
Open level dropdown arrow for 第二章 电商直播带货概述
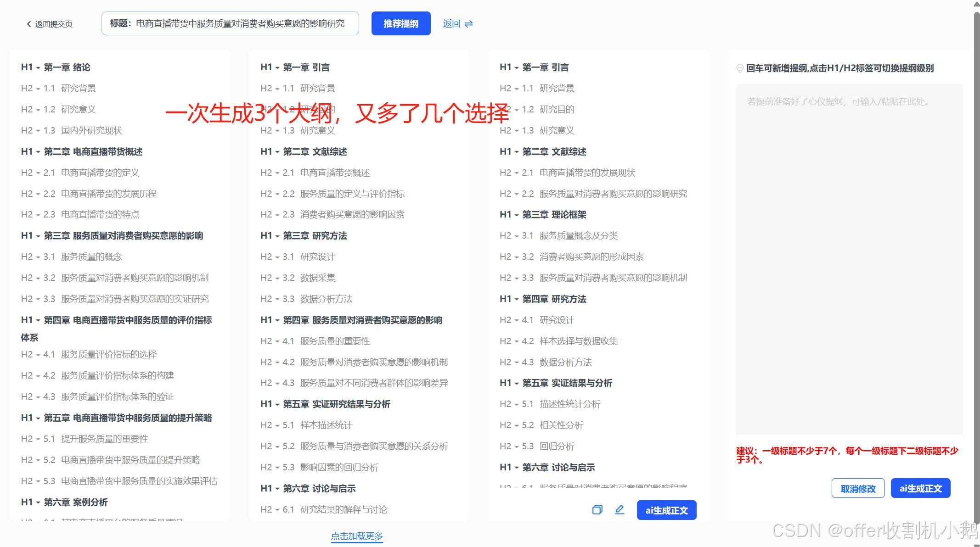click(38, 152)
